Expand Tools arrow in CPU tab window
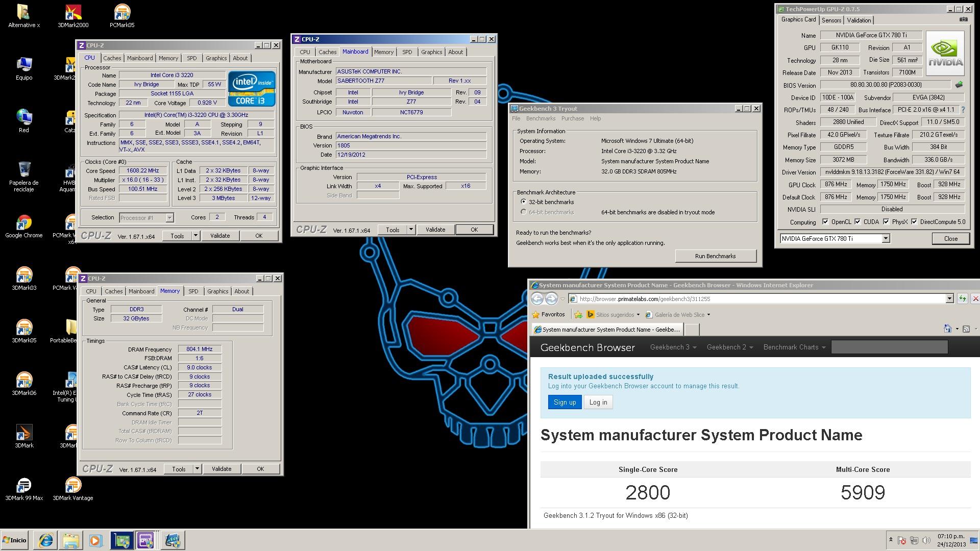The height and width of the screenshot is (551, 980). (x=195, y=236)
